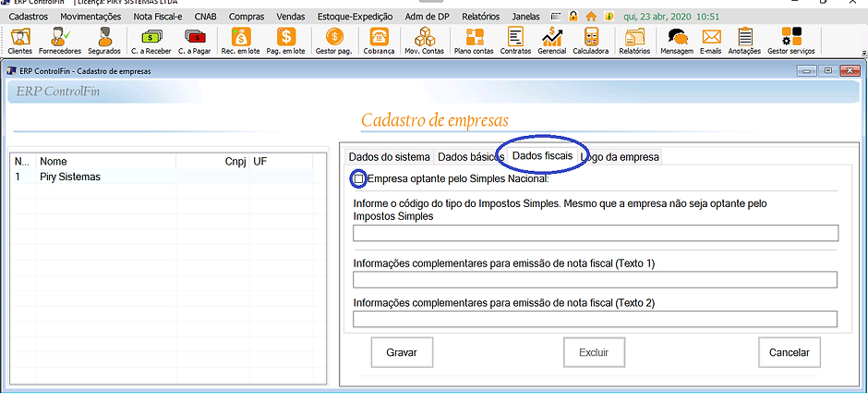Screen dimensions: 868x416
Task: Focus the nota fiscal Texto 2 field
Action: click(595, 319)
